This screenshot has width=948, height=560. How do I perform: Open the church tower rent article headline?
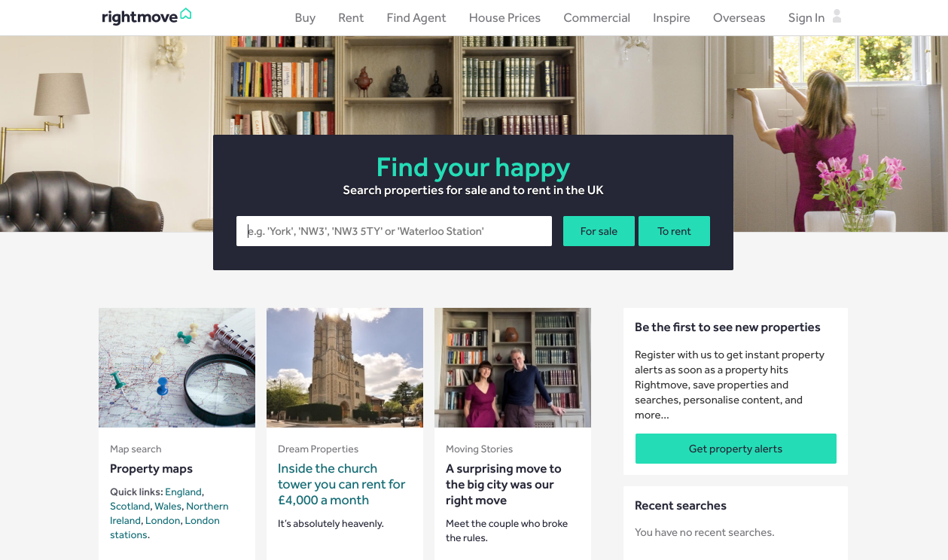(342, 484)
